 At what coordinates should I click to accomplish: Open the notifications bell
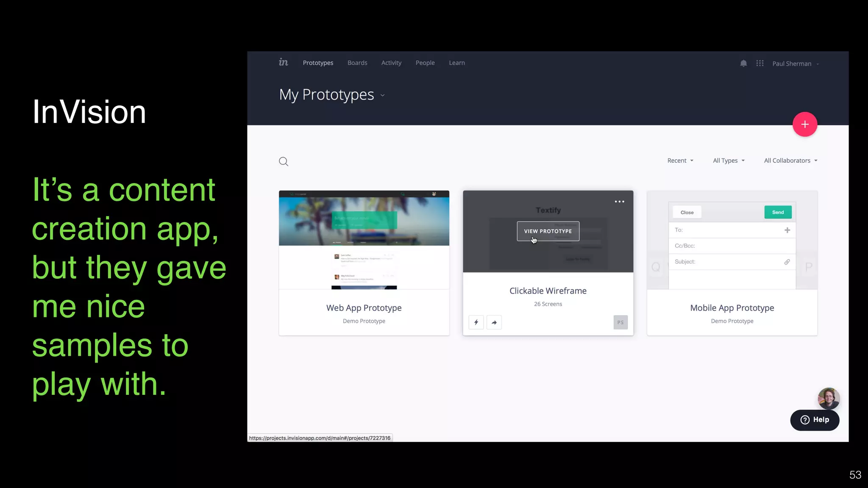743,63
